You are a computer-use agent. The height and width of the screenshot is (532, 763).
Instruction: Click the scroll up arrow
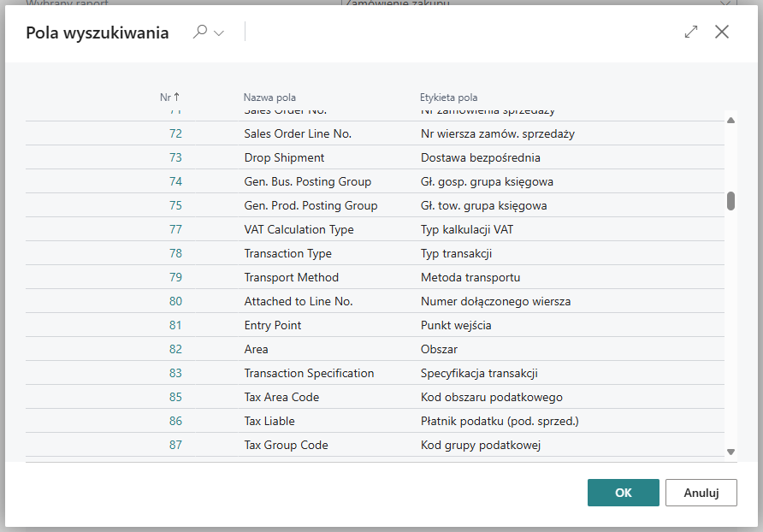click(730, 120)
